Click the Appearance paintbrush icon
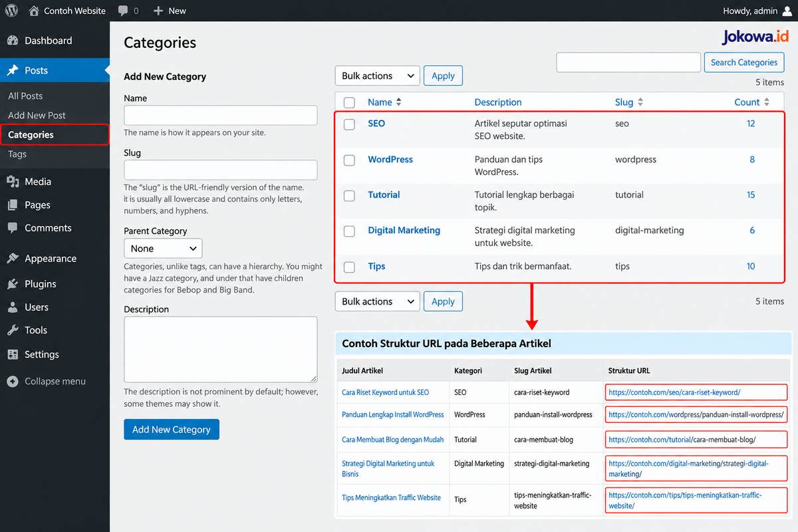The width and height of the screenshot is (798, 532). tap(13, 259)
